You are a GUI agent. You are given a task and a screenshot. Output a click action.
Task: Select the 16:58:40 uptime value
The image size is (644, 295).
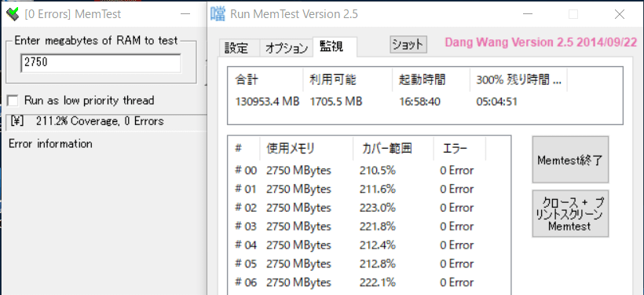419,101
